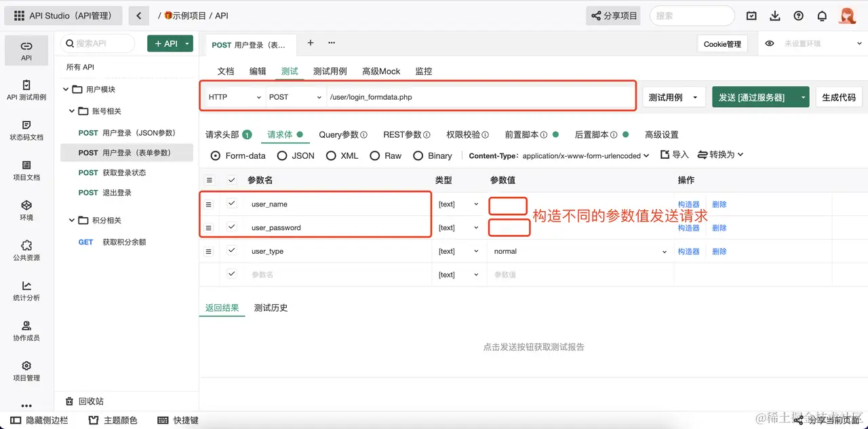Image resolution: width=868 pixels, height=429 pixels.
Task: Add a new tab with plus icon
Action: (x=311, y=43)
